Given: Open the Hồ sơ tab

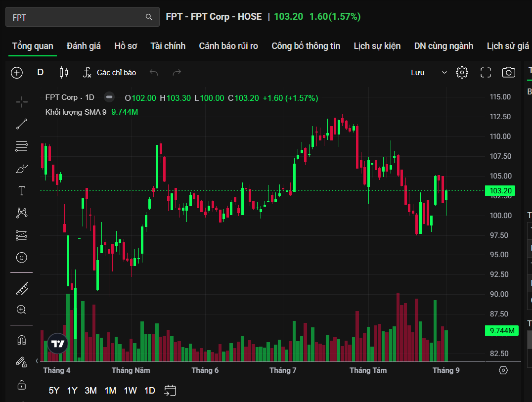Looking at the screenshot, I should (126, 46).
